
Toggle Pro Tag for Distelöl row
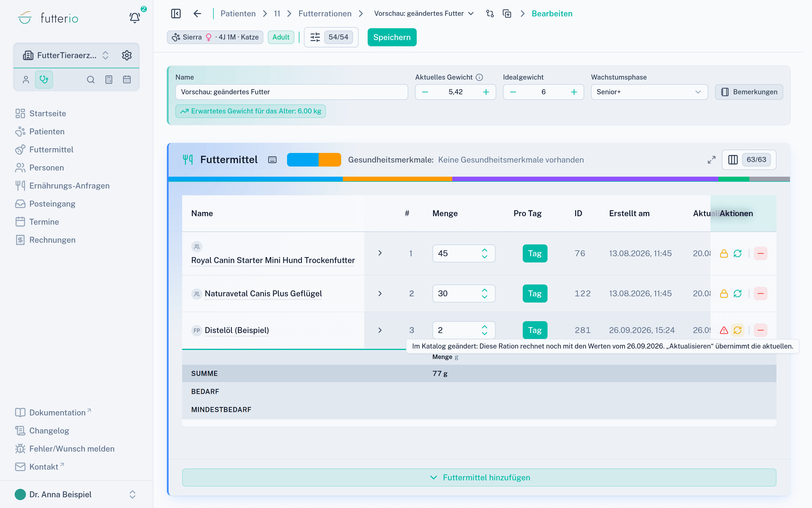pyautogui.click(x=535, y=330)
